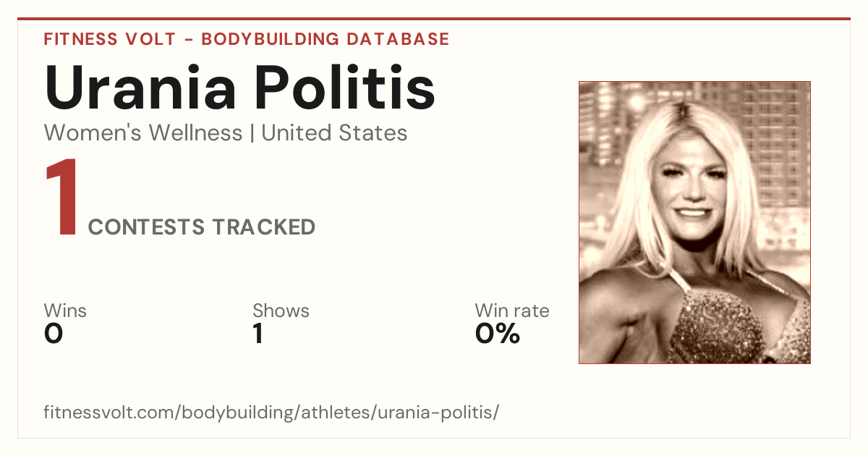Click the Shows value 1

pyautogui.click(x=258, y=334)
